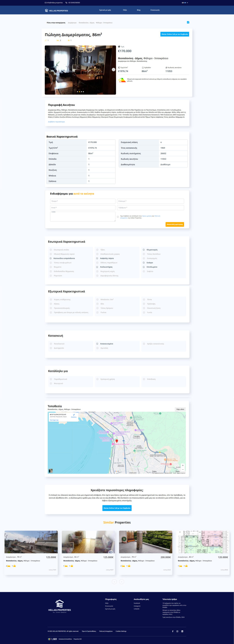Open the 200.000€ similar property thumbnail
The height and width of the screenshot is (644, 234).
click(146, 542)
